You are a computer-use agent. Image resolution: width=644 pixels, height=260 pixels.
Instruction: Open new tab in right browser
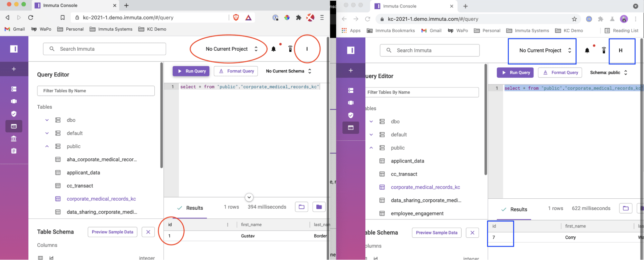[466, 6]
